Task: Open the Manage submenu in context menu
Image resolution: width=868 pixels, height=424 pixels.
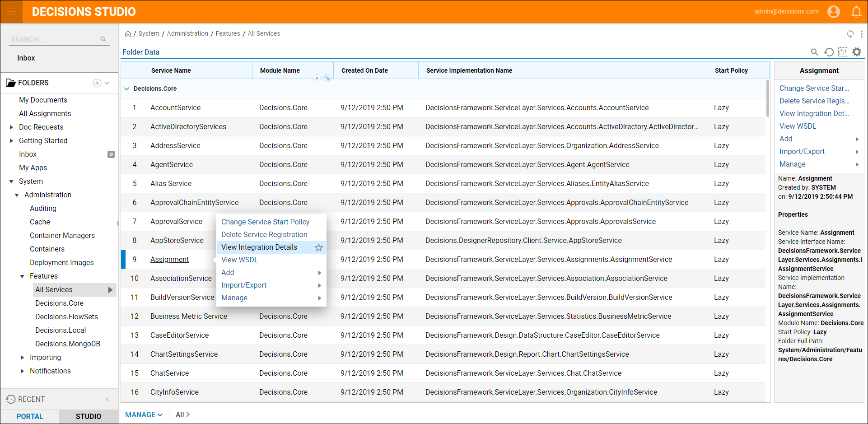Action: 271,298
